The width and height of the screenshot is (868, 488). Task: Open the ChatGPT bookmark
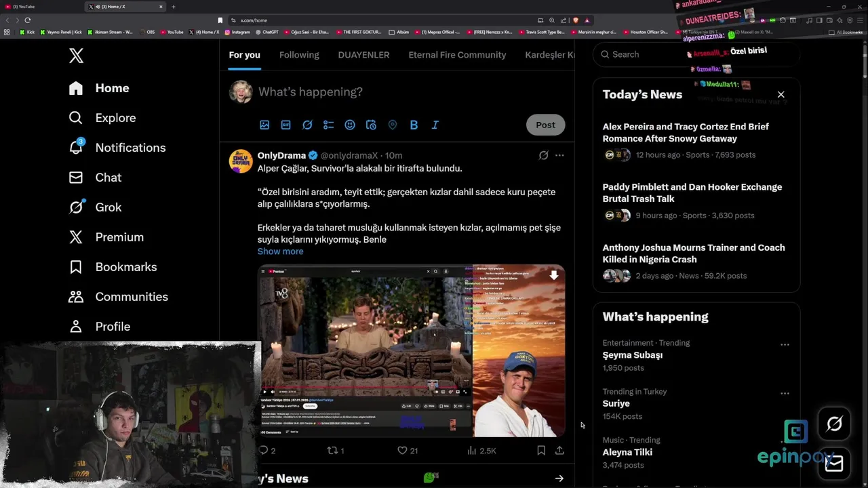click(x=268, y=32)
